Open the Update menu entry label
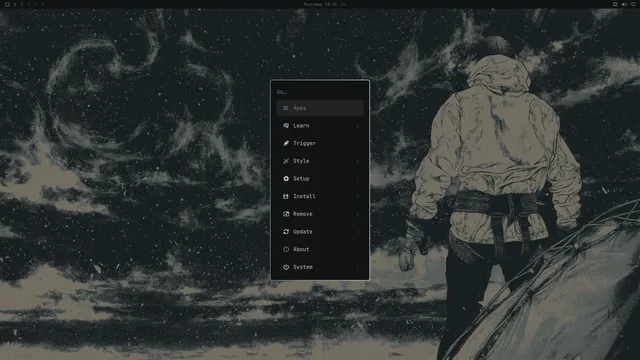Viewport: 640px width, 360px height. [302, 231]
